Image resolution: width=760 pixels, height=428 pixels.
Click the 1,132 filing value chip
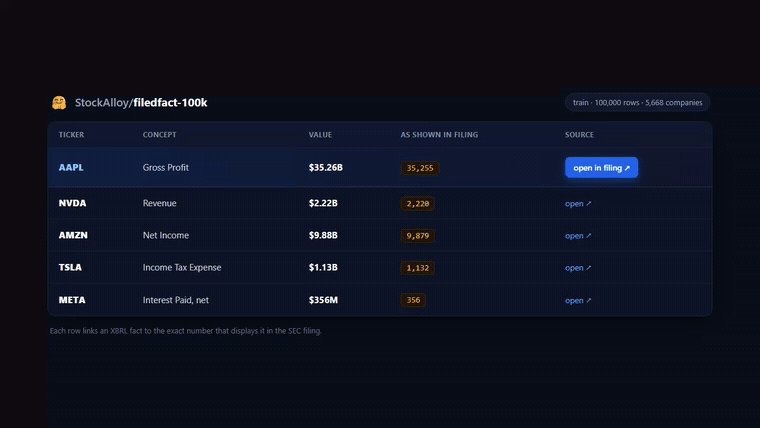click(418, 268)
